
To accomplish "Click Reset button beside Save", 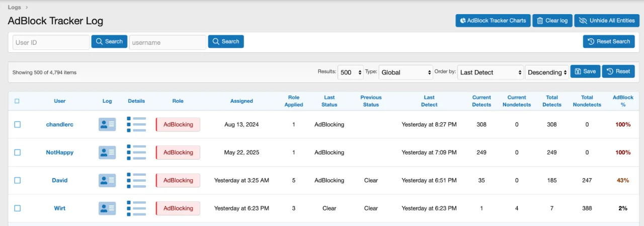I will [618, 71].
